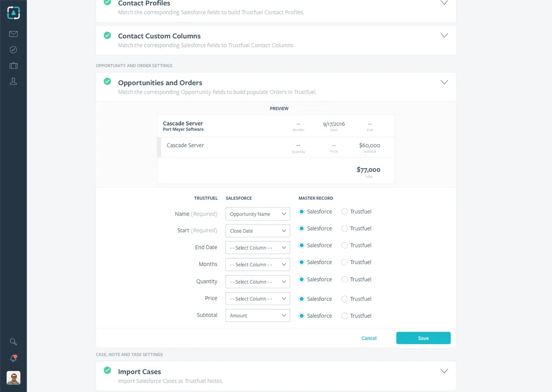Click the search magnifier icon in sidebar

click(x=13, y=342)
